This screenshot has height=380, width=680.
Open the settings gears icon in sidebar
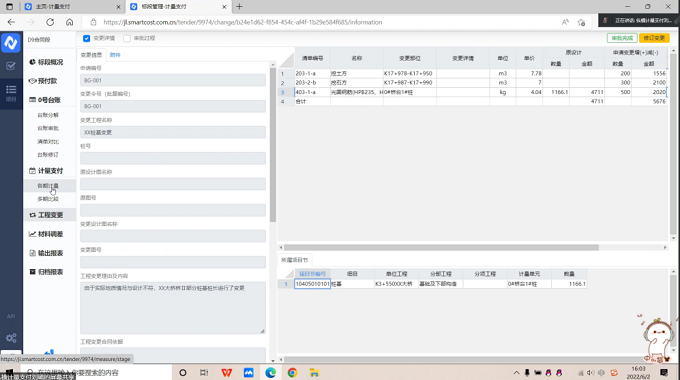[11, 338]
